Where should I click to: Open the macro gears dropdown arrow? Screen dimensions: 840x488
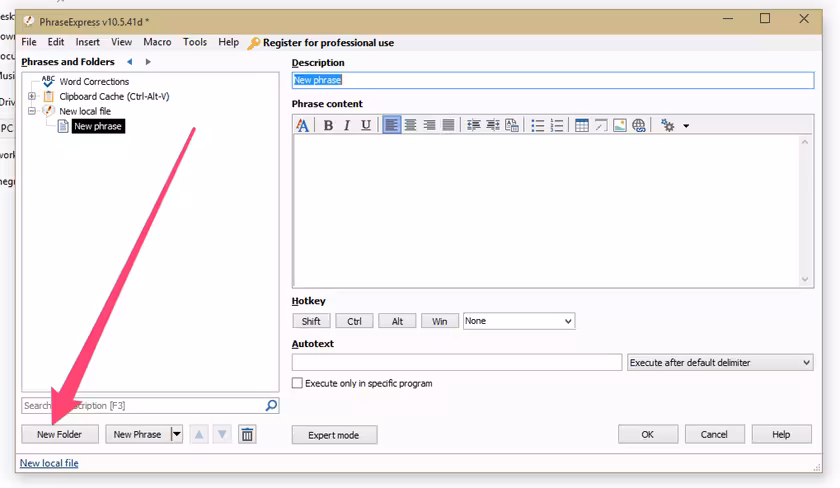[686, 126]
